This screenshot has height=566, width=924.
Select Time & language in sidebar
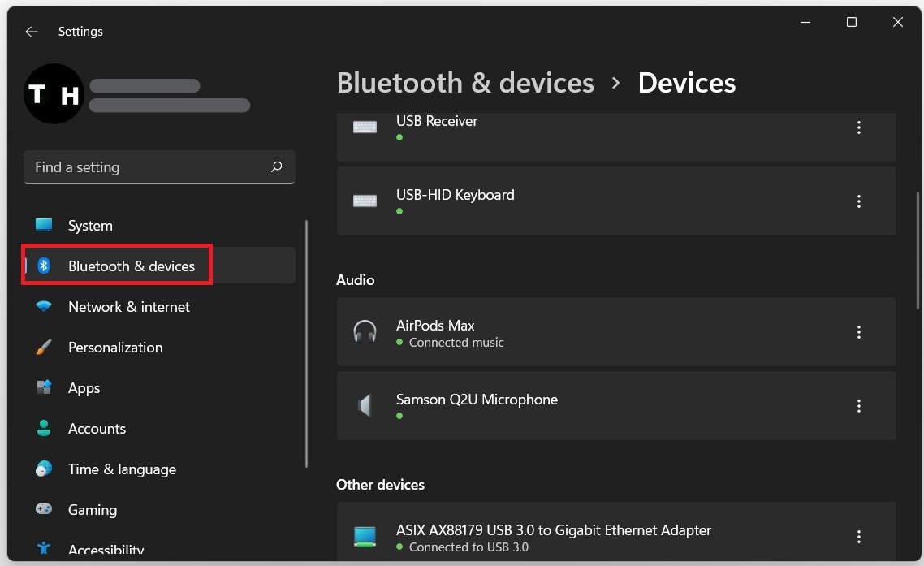[122, 469]
